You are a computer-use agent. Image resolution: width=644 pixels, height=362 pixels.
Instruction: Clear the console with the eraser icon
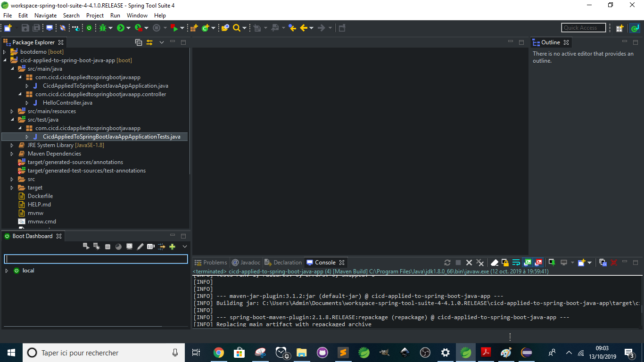tap(494, 263)
